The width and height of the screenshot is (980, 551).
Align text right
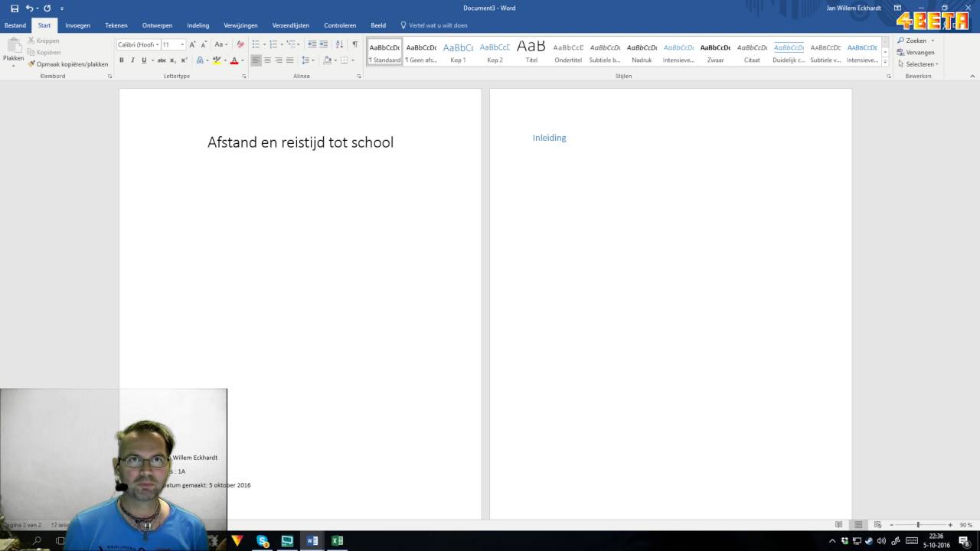pyautogui.click(x=279, y=60)
